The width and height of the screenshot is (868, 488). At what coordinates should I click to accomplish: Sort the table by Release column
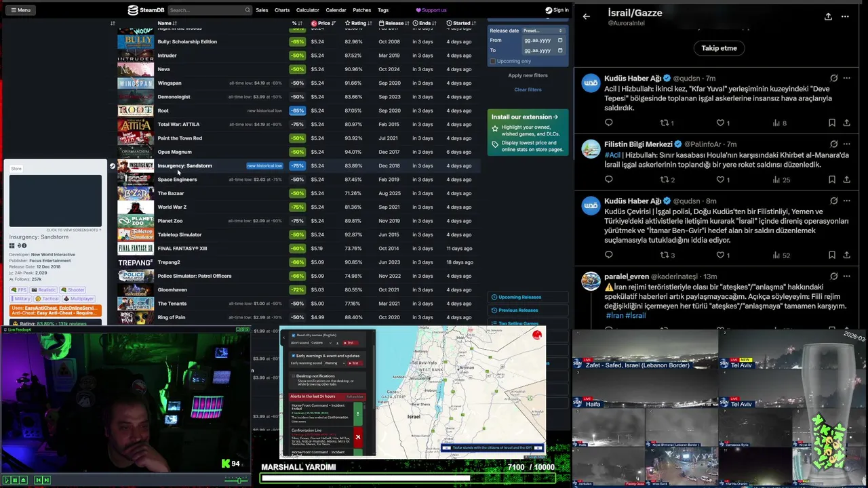(393, 23)
